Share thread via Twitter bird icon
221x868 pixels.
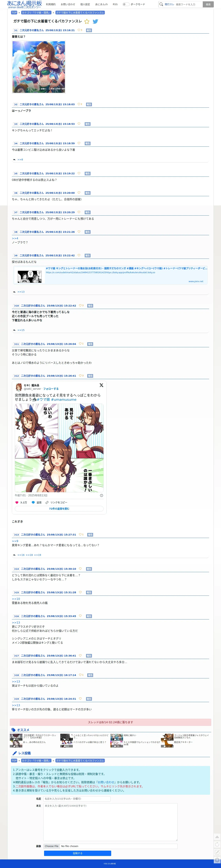(x=96, y=21)
